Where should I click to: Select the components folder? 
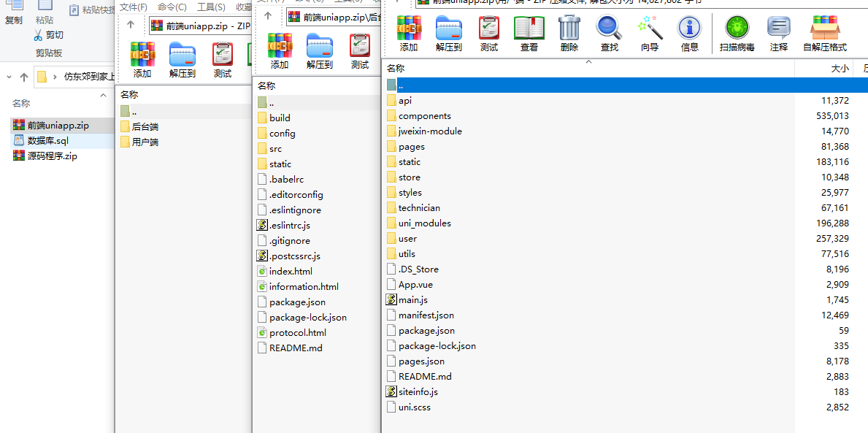[424, 116]
